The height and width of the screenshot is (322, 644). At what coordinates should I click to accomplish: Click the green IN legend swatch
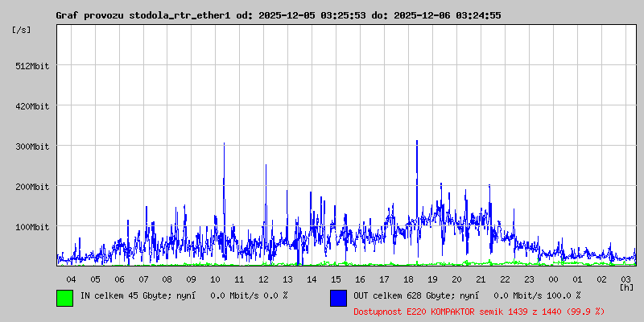click(x=64, y=297)
